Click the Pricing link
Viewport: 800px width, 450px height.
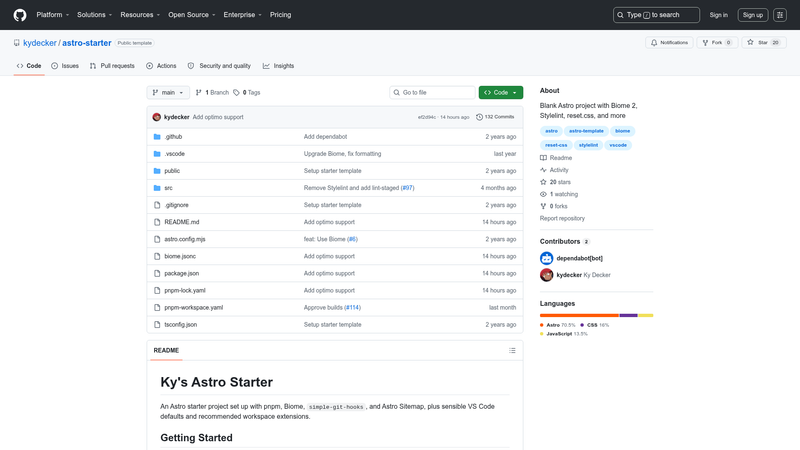tap(281, 15)
